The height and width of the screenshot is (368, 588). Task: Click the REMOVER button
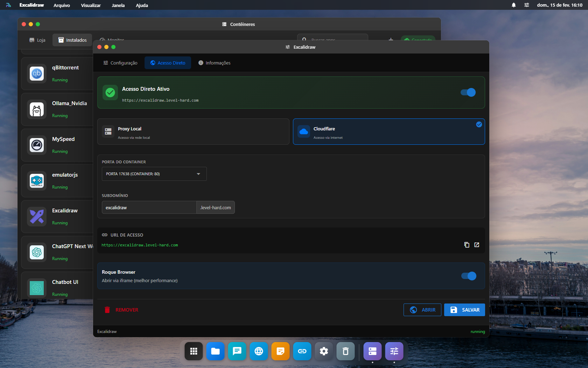point(121,310)
